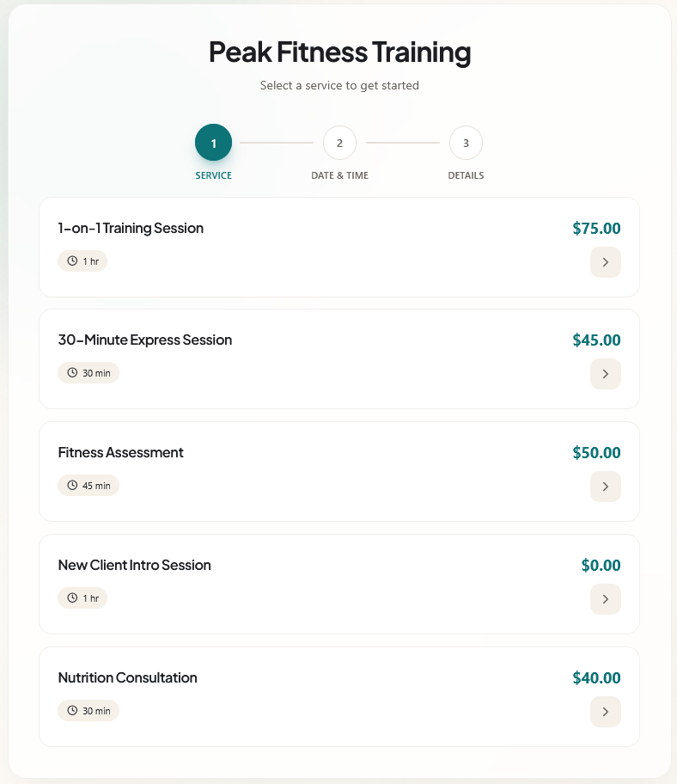This screenshot has height=784, width=677.
Task: Click the step 2 circle above Date & Time
Action: coord(339,142)
